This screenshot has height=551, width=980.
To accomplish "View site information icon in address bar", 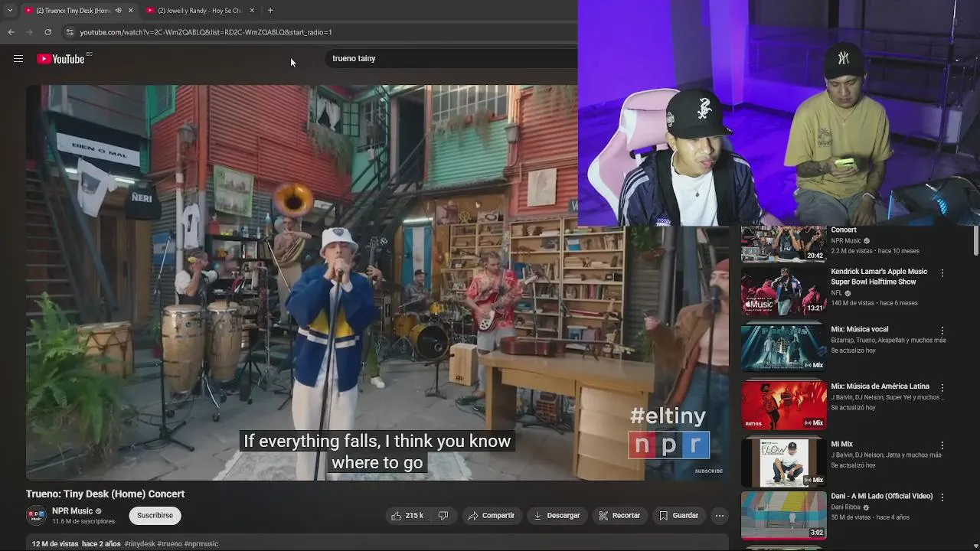I will tap(70, 32).
